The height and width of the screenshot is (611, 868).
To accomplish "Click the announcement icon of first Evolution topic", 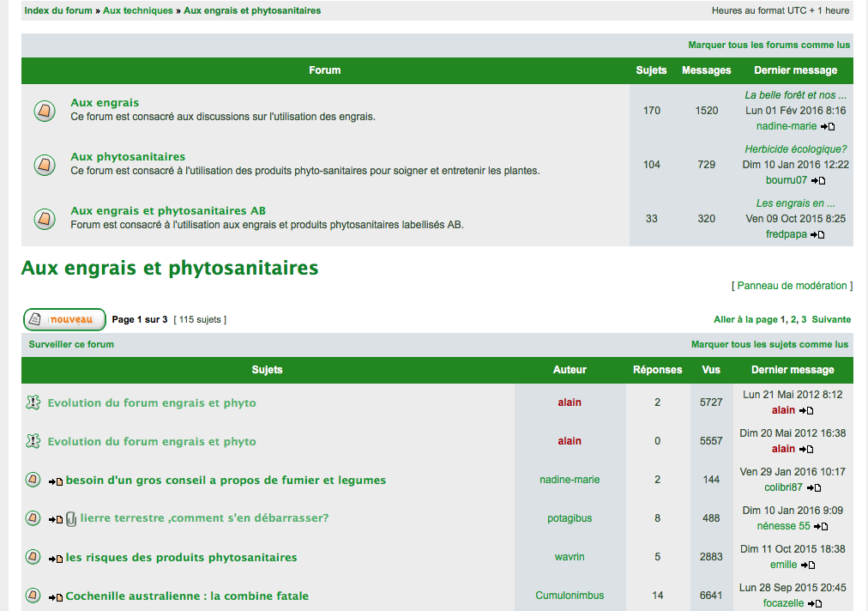I will (x=33, y=402).
